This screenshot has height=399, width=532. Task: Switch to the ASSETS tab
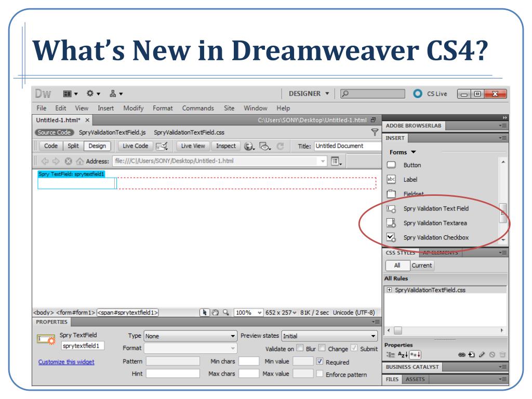415,379
